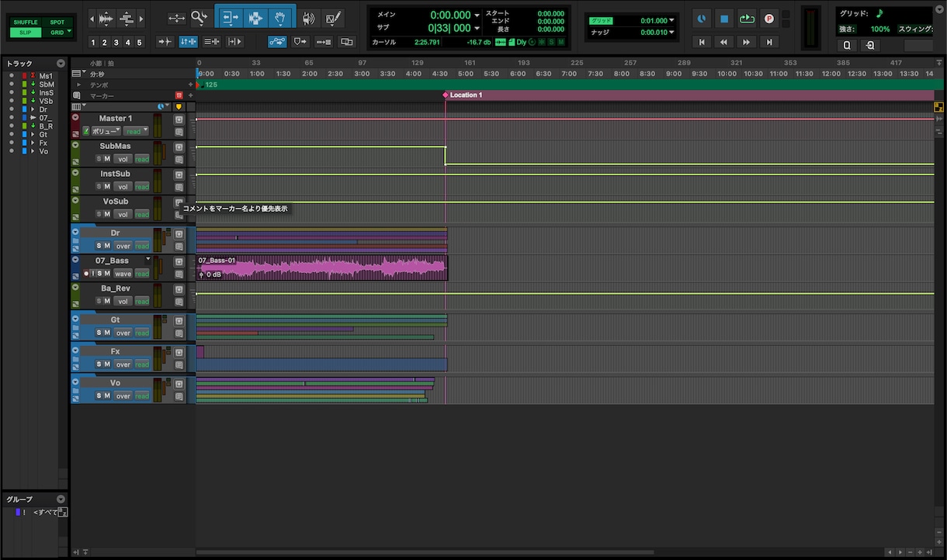The width and height of the screenshot is (947, 560).
Task: Click the Gt track name
Action: [x=115, y=320]
